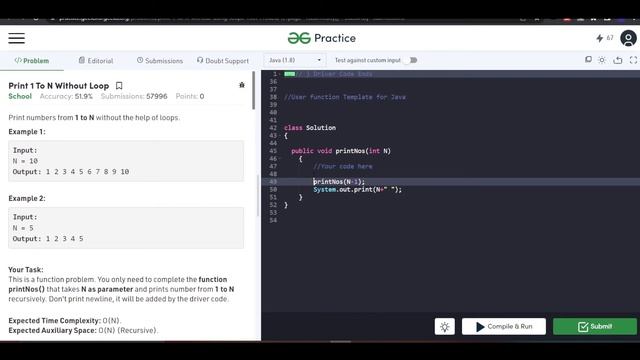640x360 pixels.
Task: Open the streak lightning bolt counter
Action: pyautogui.click(x=604, y=38)
